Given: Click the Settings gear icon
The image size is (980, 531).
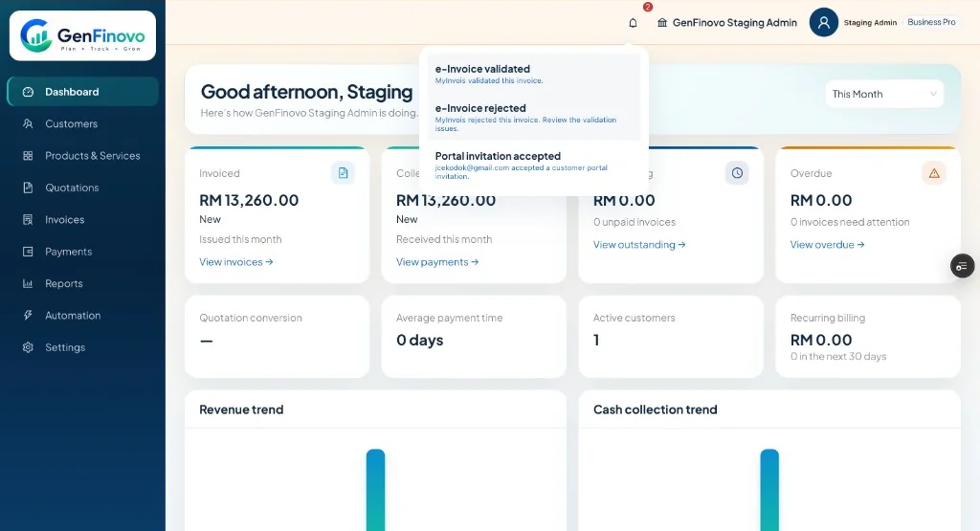Looking at the screenshot, I should tap(28, 347).
